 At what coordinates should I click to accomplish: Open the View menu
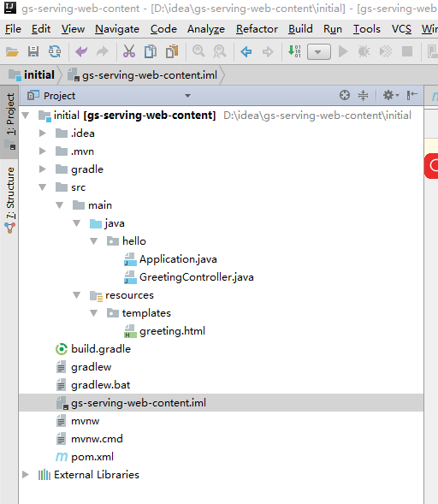(73, 29)
